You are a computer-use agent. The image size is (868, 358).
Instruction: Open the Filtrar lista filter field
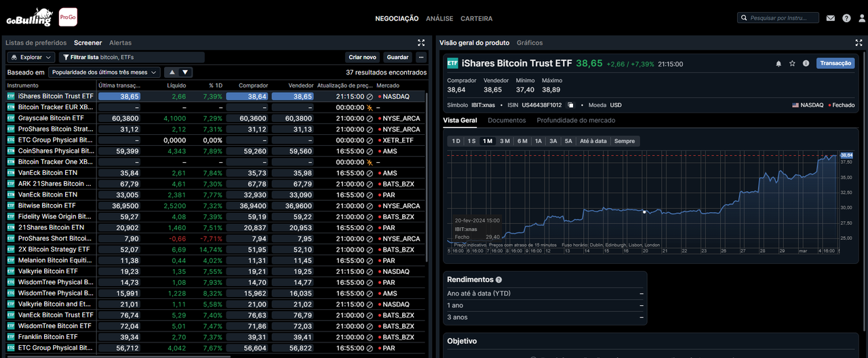pos(132,58)
